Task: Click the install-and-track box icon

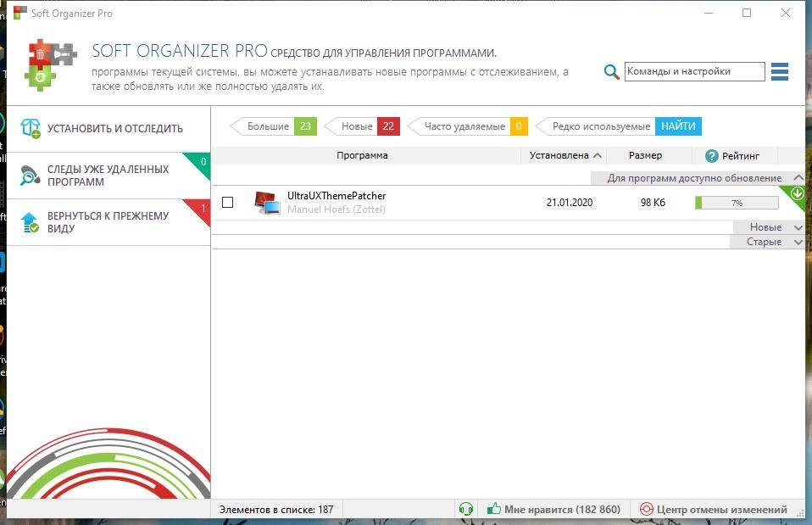Action: click(31, 128)
